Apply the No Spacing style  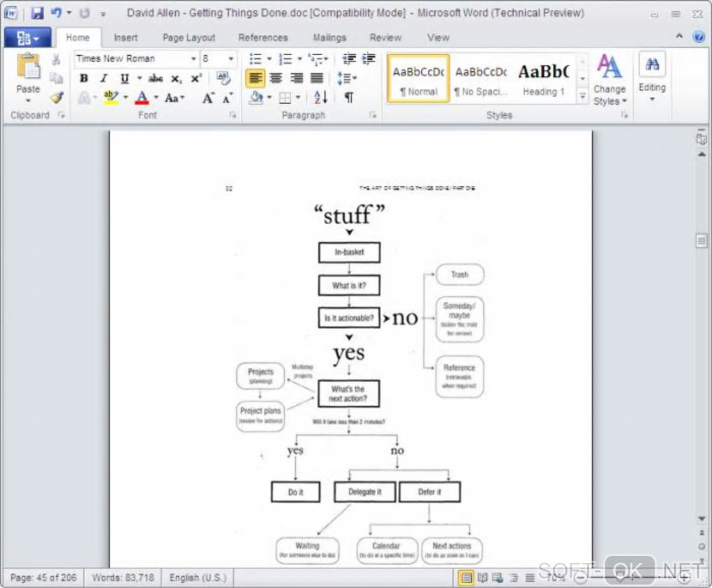(x=481, y=78)
